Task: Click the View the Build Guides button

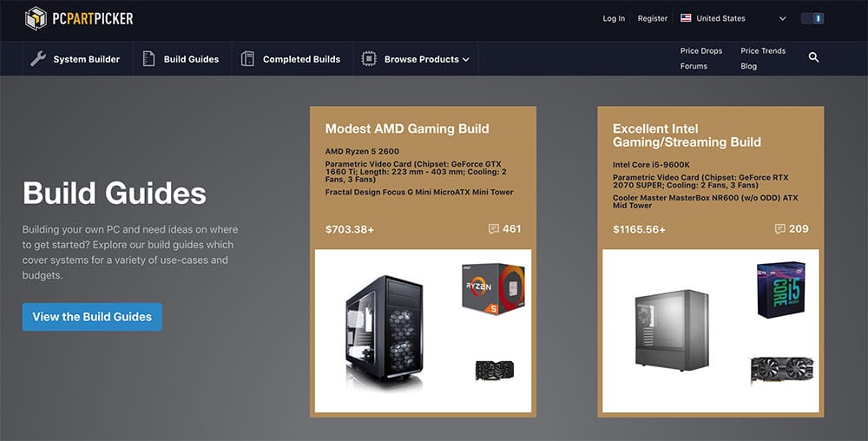Action: pos(92,317)
